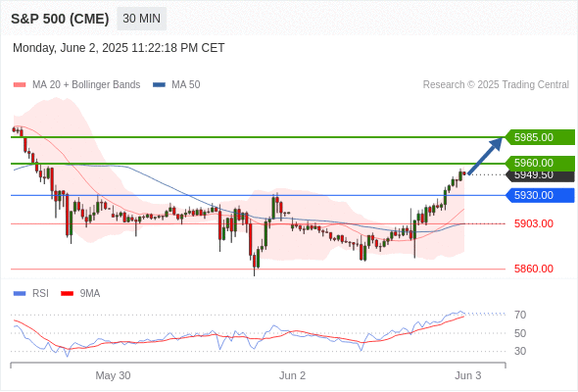The width and height of the screenshot is (578, 392).
Task: Click the pink MA 20 Bollinger Bands swatch
Action: [x=20, y=85]
